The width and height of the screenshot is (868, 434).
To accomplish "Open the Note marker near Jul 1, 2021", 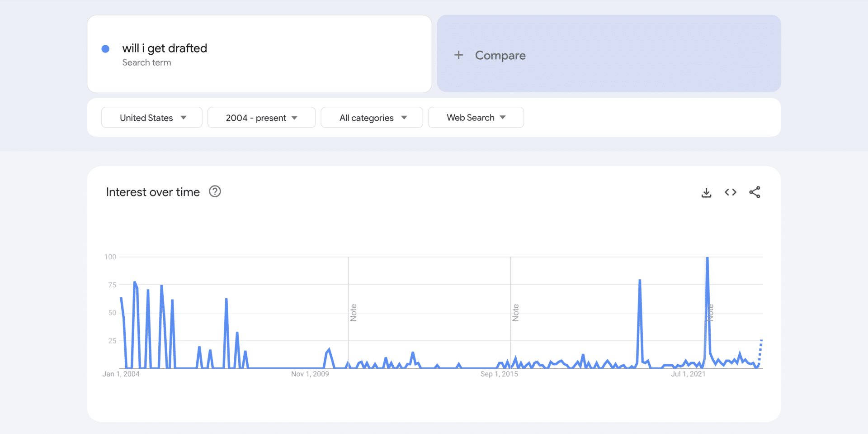I will pyautogui.click(x=710, y=311).
